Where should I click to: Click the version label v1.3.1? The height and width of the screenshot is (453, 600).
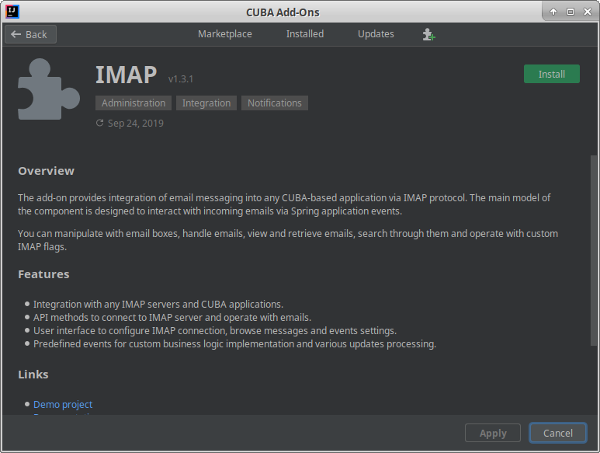[181, 79]
